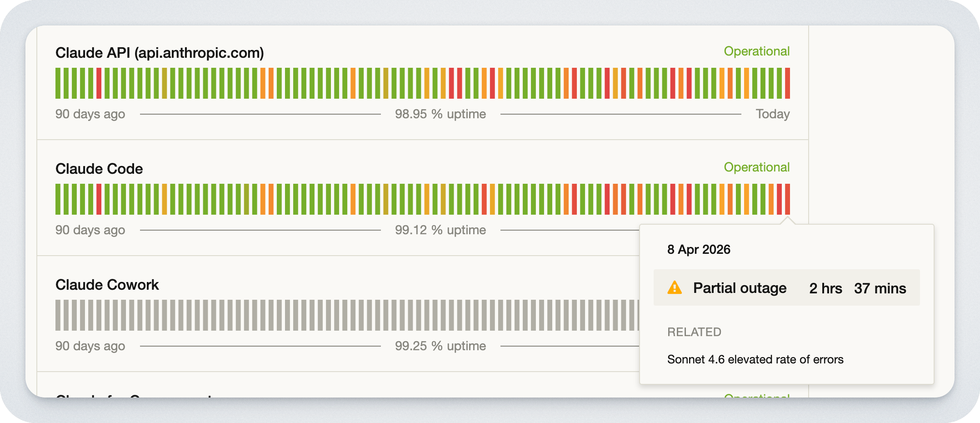This screenshot has height=423, width=980.
Task: Open the Sonnet 4.6 elevated rate of errors incident
Action: (755, 359)
